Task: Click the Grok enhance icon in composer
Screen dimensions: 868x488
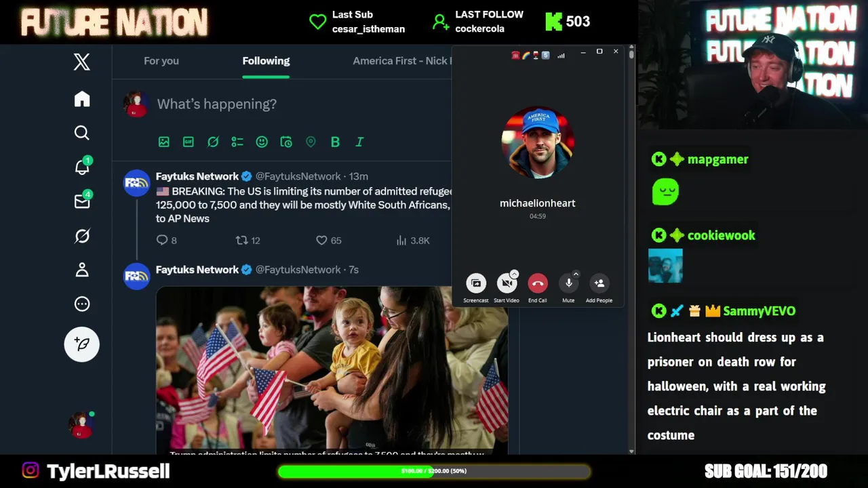Action: click(x=213, y=142)
